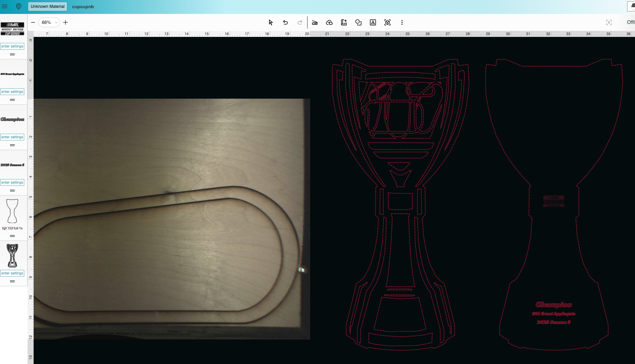Click the plus zoom in button
The width and height of the screenshot is (635, 364).
(65, 22)
